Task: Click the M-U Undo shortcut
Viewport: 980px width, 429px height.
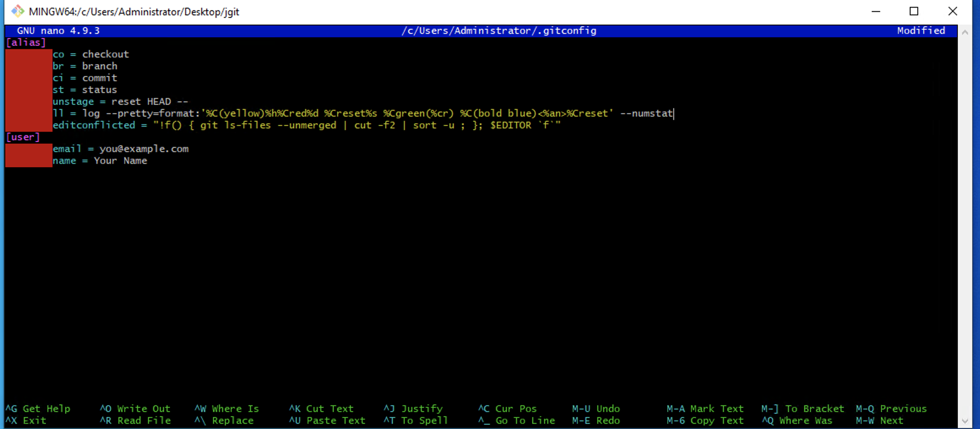Action: (x=596, y=409)
